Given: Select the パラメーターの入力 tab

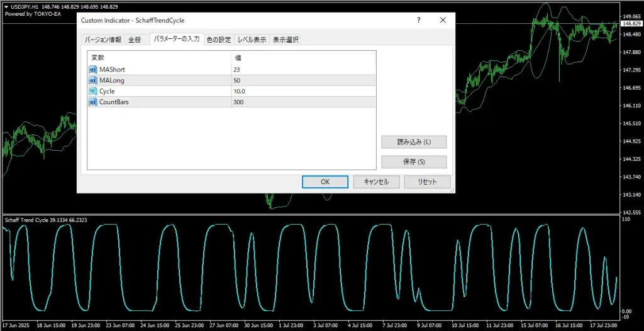Looking at the screenshot, I should point(176,39).
